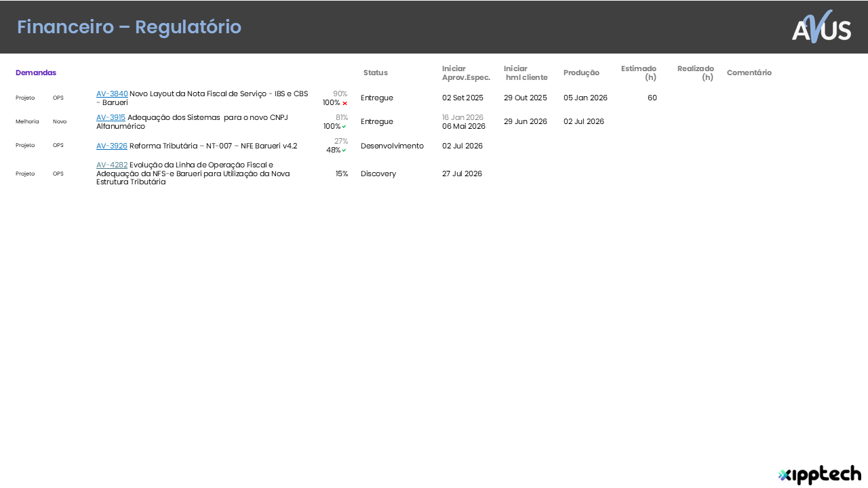Click the Estimado (h) column header
The image size is (868, 488).
pos(639,73)
